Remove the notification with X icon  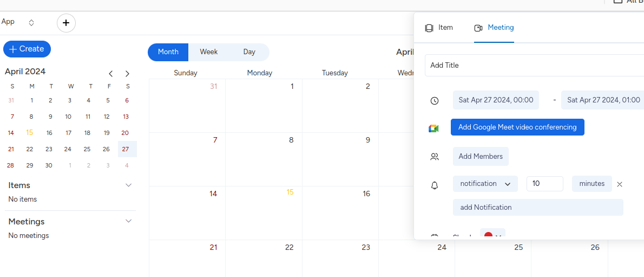click(620, 184)
